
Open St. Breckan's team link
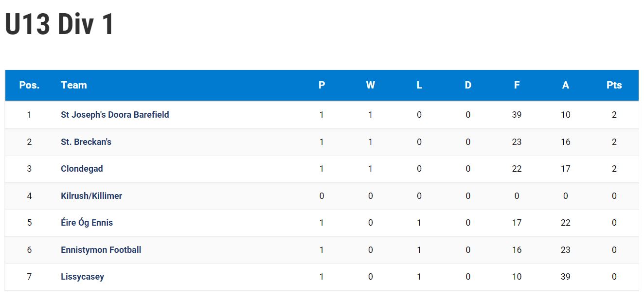click(x=86, y=142)
